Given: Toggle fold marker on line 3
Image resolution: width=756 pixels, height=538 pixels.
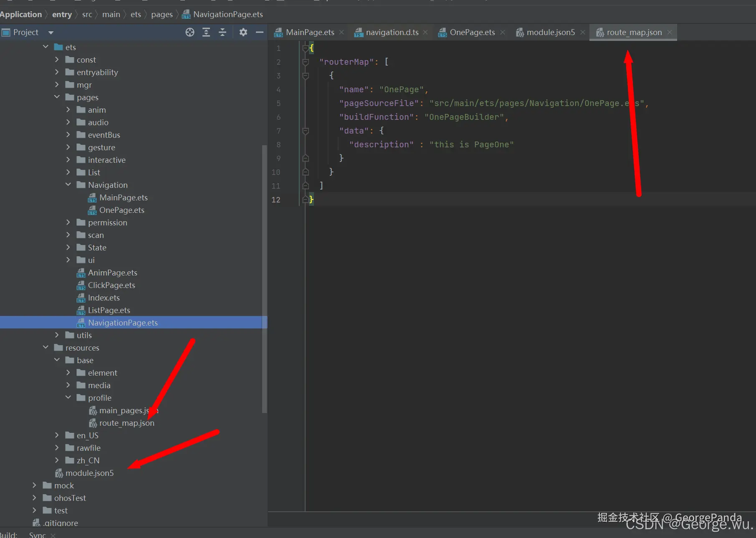Looking at the screenshot, I should coord(306,76).
